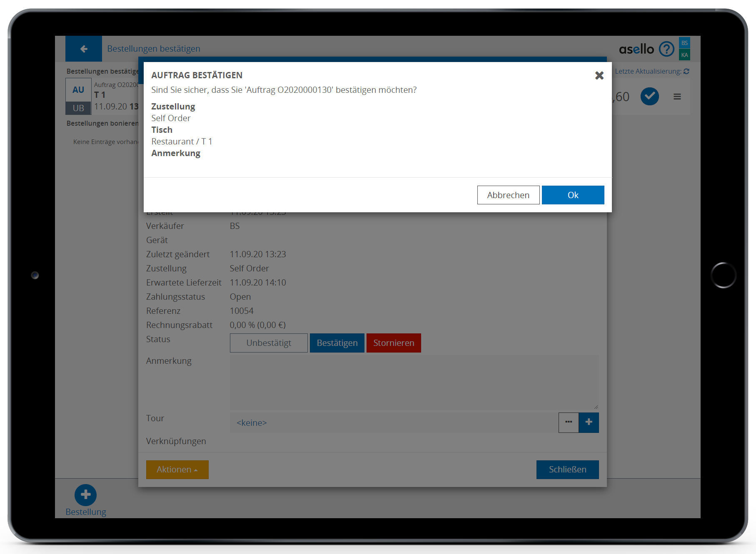Open Tour selection with ellipsis button
756x554 pixels.
(569, 422)
